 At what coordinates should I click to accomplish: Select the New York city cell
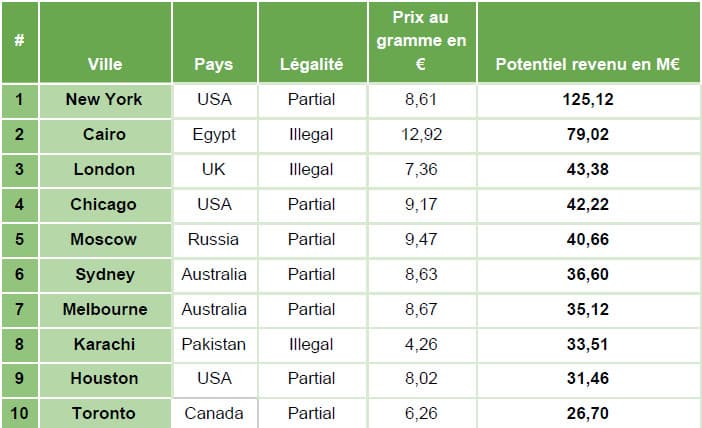(104, 99)
